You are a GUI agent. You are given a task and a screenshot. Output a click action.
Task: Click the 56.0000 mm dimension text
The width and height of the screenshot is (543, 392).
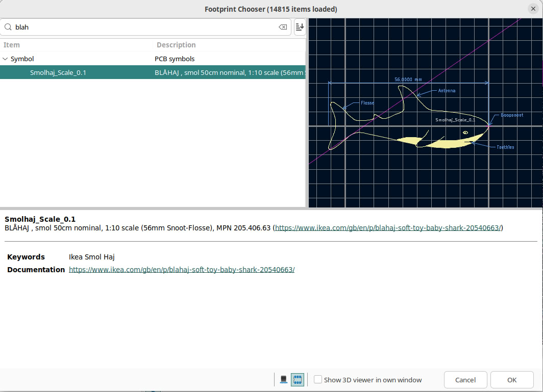pyautogui.click(x=408, y=79)
